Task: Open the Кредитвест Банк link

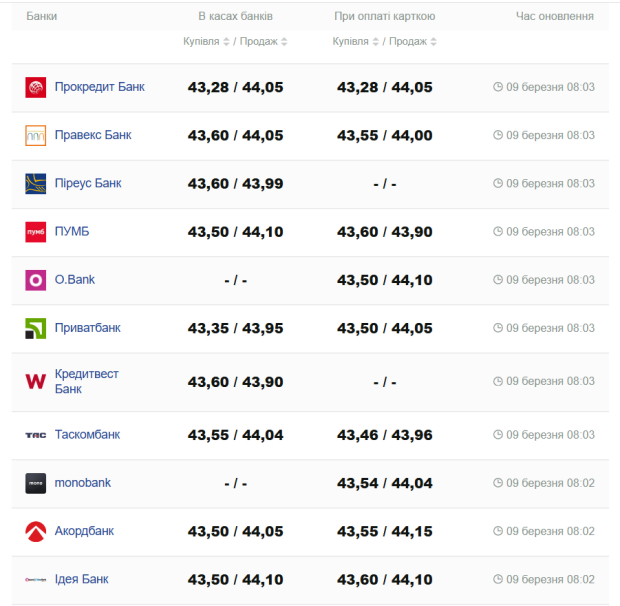Action: pyautogui.click(x=86, y=381)
